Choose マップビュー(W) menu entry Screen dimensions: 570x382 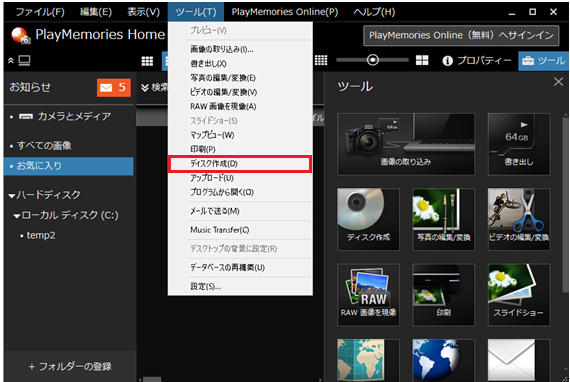(x=240, y=135)
